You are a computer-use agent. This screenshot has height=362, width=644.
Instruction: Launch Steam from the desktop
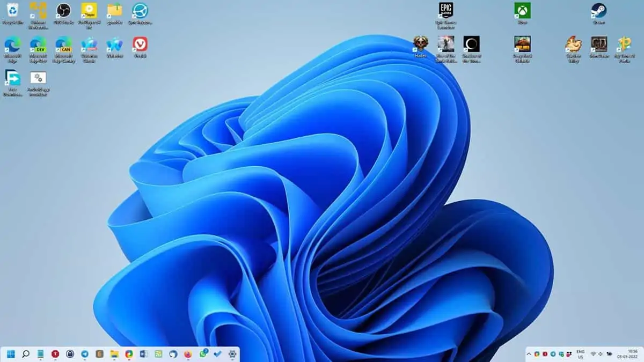tap(598, 11)
